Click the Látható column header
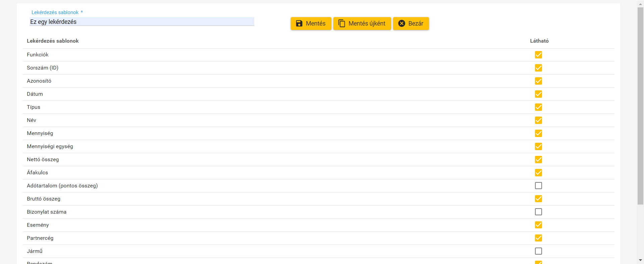The height and width of the screenshot is (264, 644). tap(539, 41)
